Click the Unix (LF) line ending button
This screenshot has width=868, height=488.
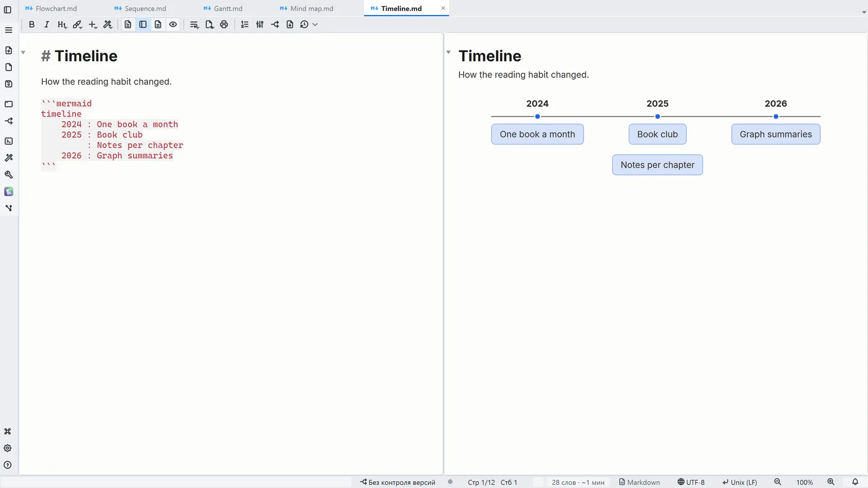coord(739,482)
